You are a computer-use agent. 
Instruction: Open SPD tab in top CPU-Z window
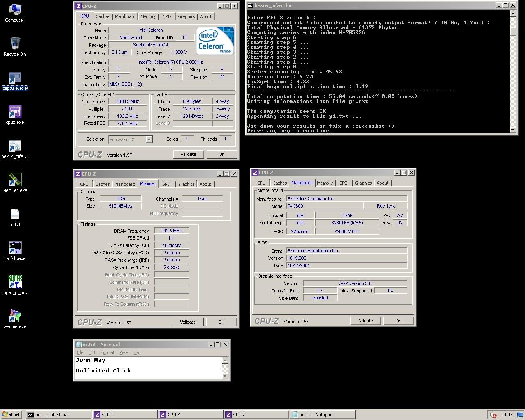pyautogui.click(x=167, y=16)
